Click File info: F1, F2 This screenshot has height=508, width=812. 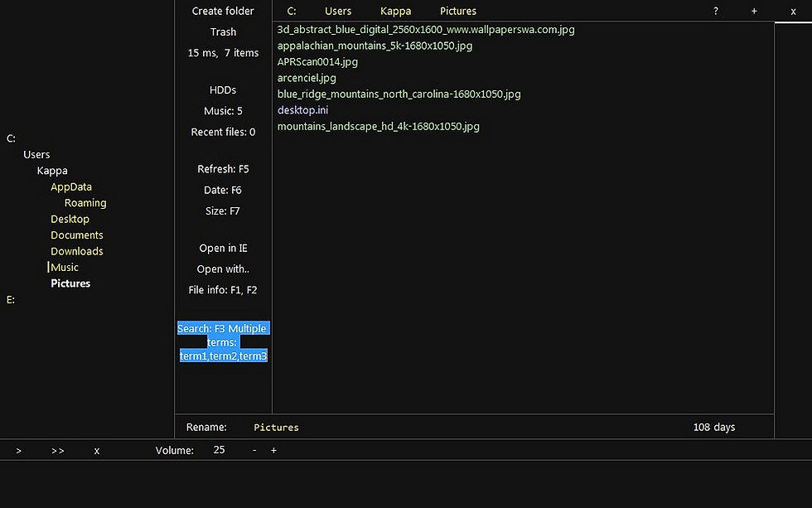[223, 290]
